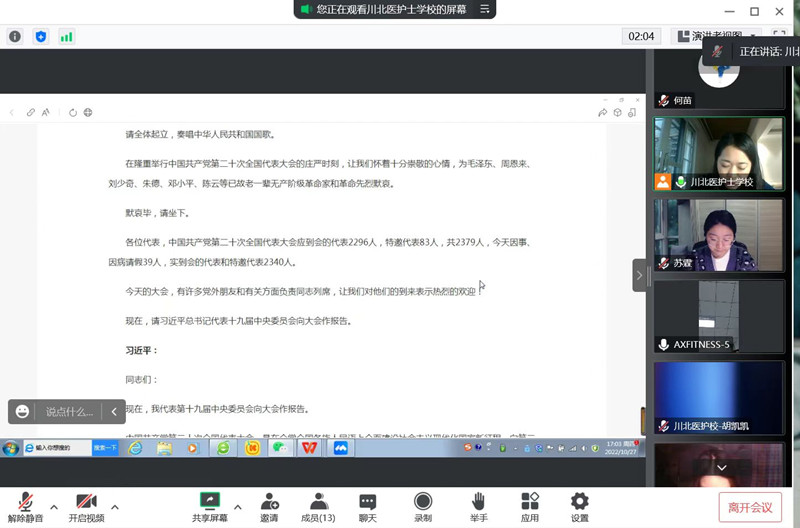Click the shared document's link icon

31,112
